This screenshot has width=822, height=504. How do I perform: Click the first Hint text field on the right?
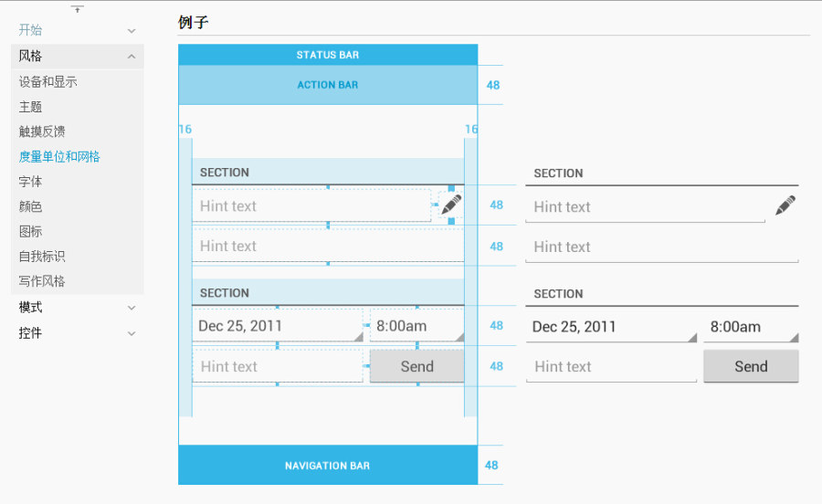coord(644,207)
